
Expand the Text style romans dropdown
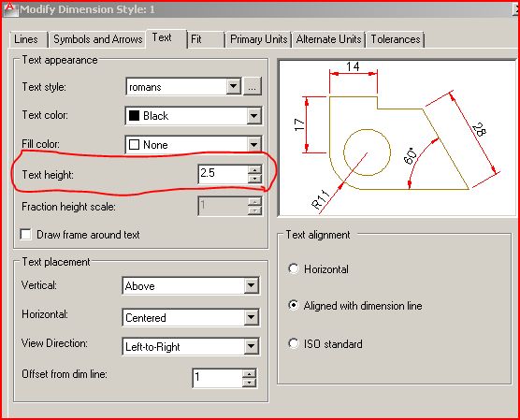coord(234,87)
